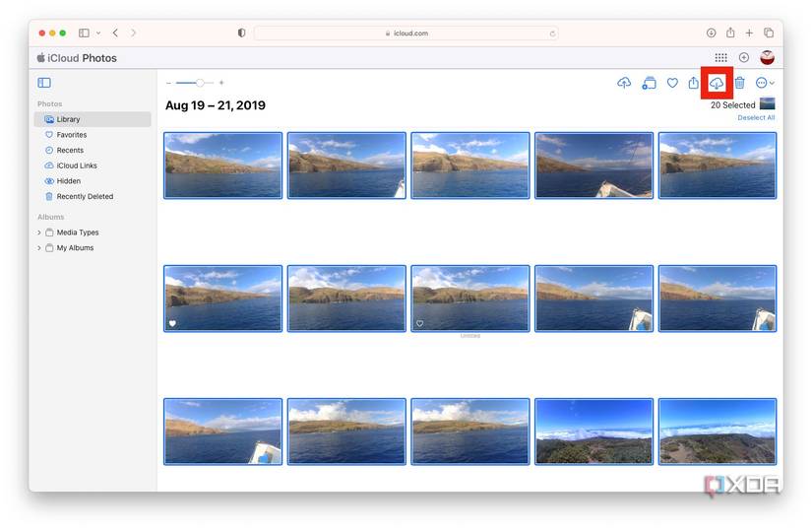Open the more options ellipsis menu
812x530 pixels.
pyautogui.click(x=765, y=83)
